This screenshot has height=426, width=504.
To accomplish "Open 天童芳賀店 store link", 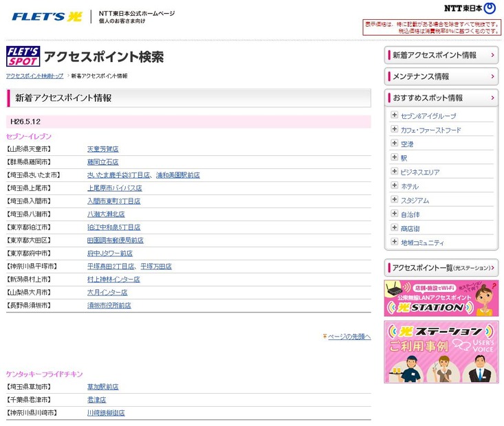I will [x=103, y=149].
